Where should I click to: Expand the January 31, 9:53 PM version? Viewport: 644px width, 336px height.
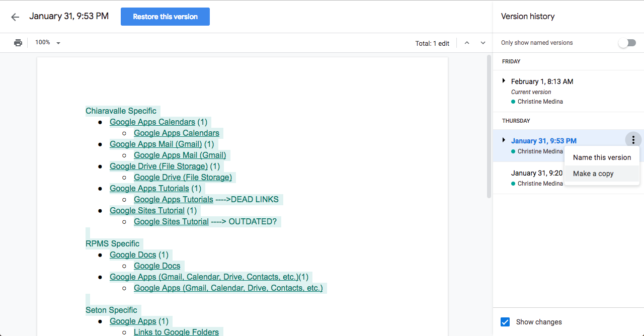pos(504,140)
